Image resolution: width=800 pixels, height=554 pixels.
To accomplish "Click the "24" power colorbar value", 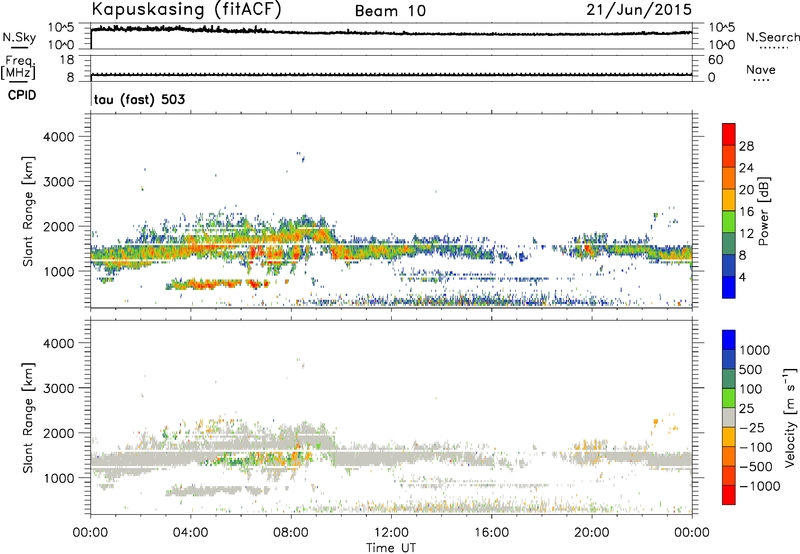I will tap(746, 168).
